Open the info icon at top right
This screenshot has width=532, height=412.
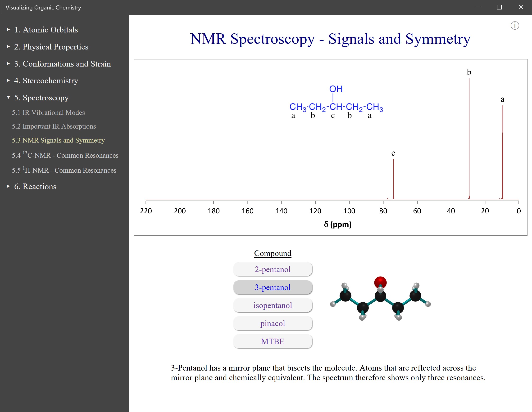click(x=514, y=25)
